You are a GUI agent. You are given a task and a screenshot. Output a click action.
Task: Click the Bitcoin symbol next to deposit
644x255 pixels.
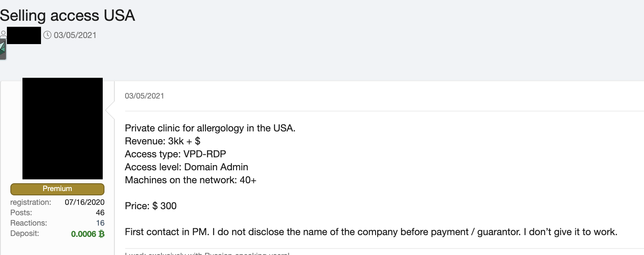pyautogui.click(x=101, y=234)
